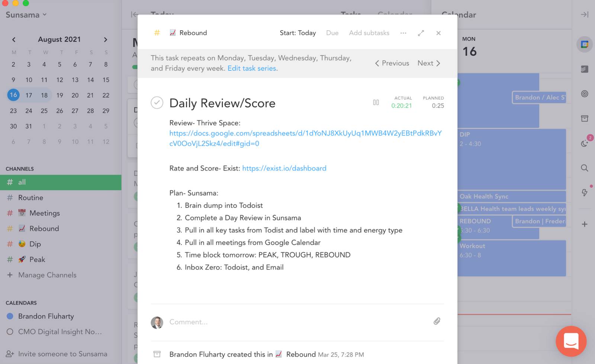Click Add subtasks
The image size is (595, 364).
(369, 33)
